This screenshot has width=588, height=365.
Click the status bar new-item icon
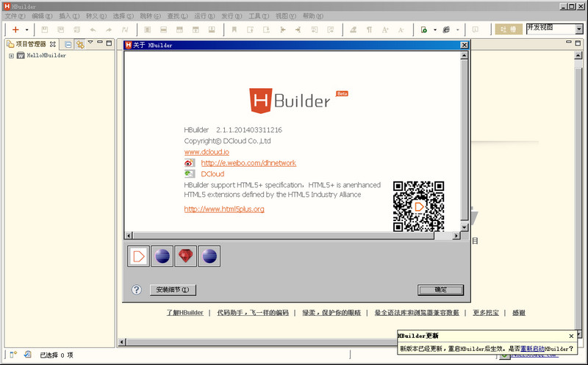(13, 354)
